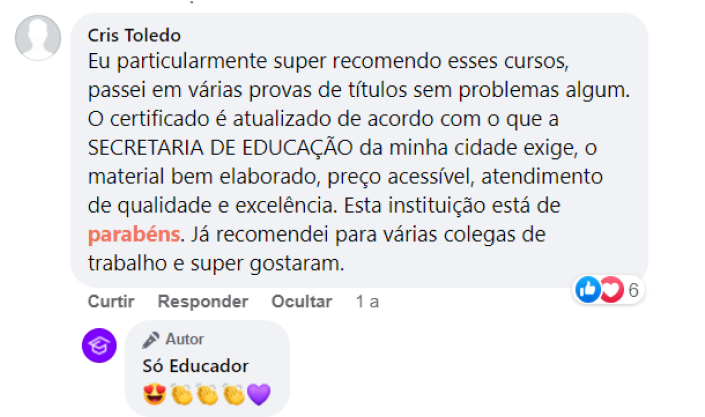Image resolution: width=705 pixels, height=417 pixels.
Task: Like the comment with Curtir
Action: click(111, 301)
